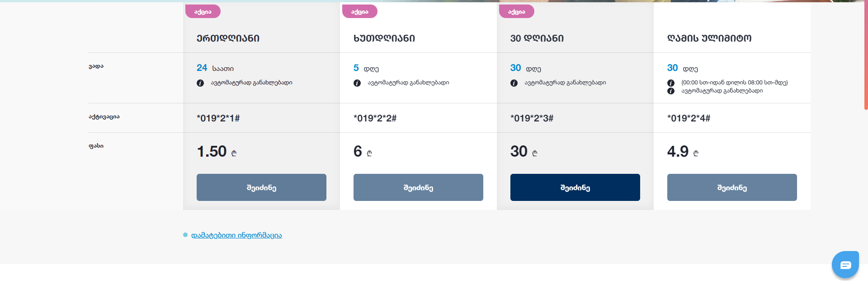Select activation code *019*2*1#
This screenshot has width=868, height=284.
218,118
